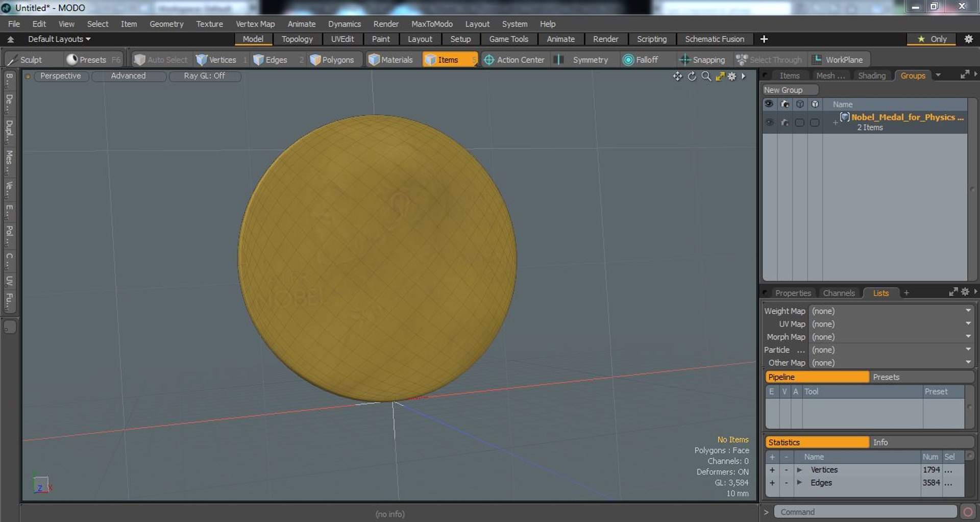The height and width of the screenshot is (522, 980).
Task: Switch to the UVEdit layout tab
Action: [342, 39]
